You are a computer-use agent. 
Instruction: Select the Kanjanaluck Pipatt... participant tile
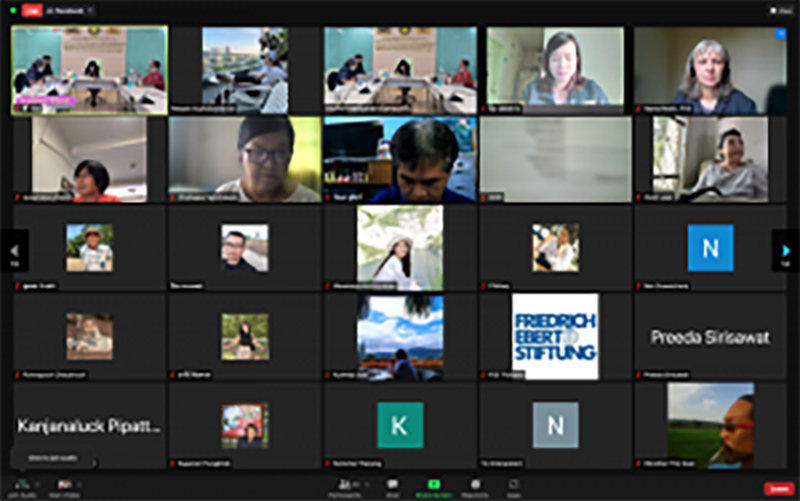pyautogui.click(x=89, y=425)
